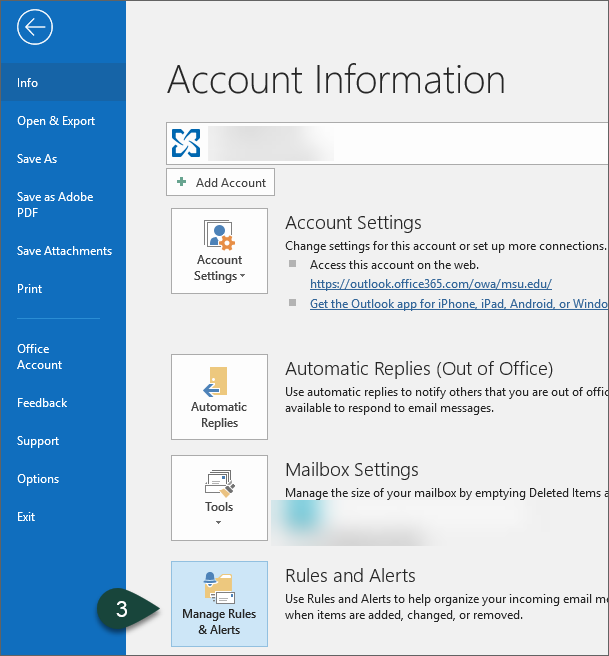Click the green plus Add Account icon
This screenshot has width=609, height=656.
181,183
